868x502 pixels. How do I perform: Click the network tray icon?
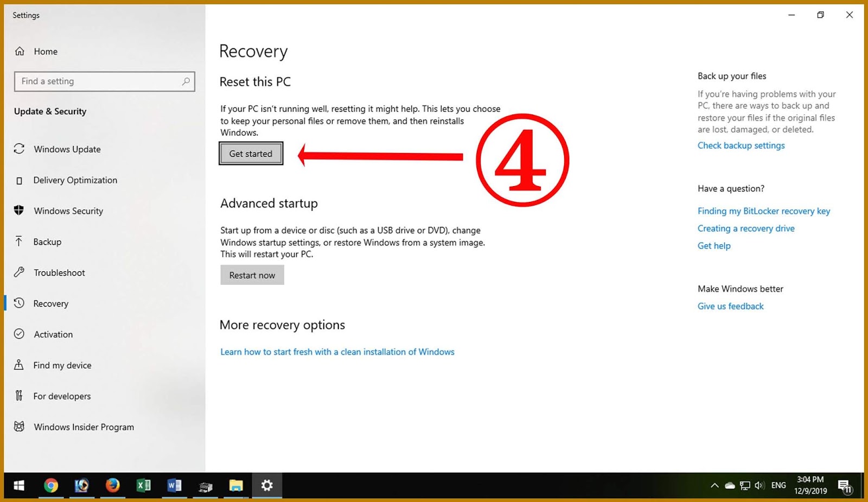(745, 486)
